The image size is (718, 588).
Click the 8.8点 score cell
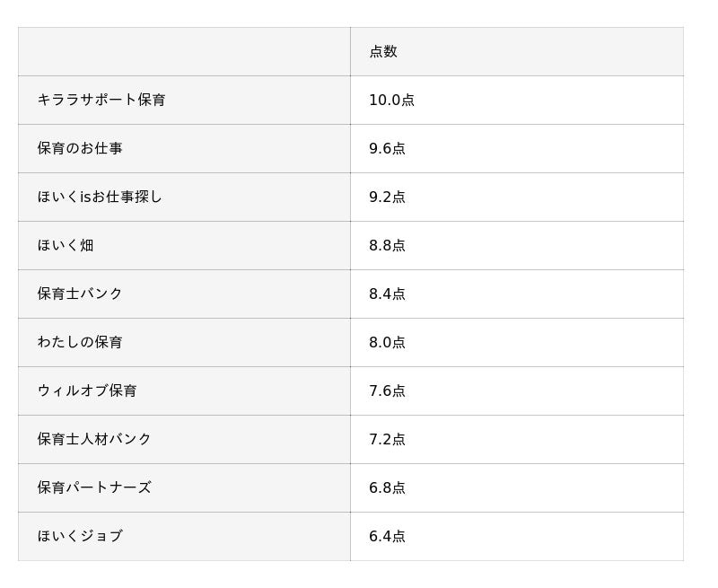[x=387, y=246]
